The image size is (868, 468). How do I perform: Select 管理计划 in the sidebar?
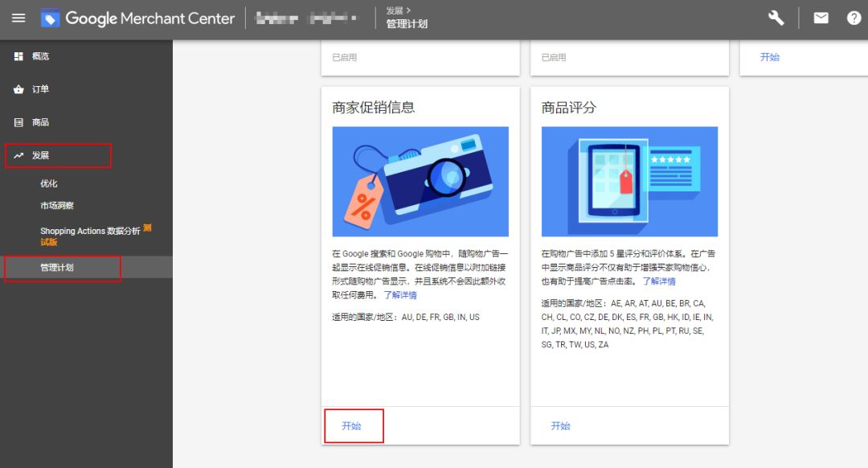[x=56, y=266]
